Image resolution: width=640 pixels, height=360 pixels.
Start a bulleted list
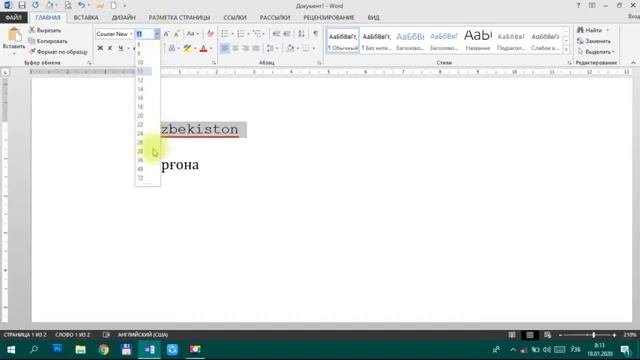pos(225,34)
